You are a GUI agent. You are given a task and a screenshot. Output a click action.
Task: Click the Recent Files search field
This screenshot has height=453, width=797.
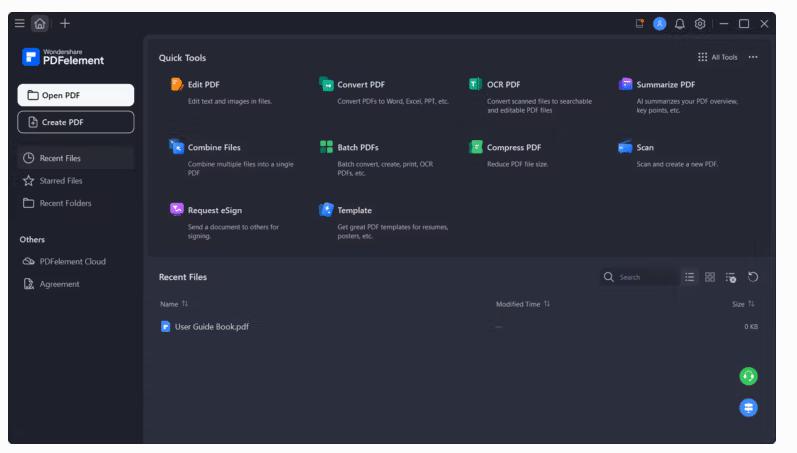639,277
